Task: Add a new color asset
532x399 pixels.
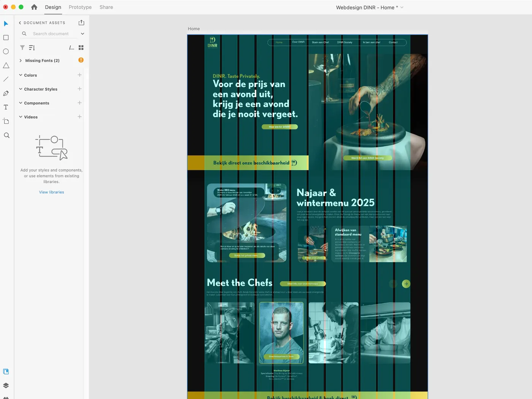Action: pyautogui.click(x=79, y=75)
